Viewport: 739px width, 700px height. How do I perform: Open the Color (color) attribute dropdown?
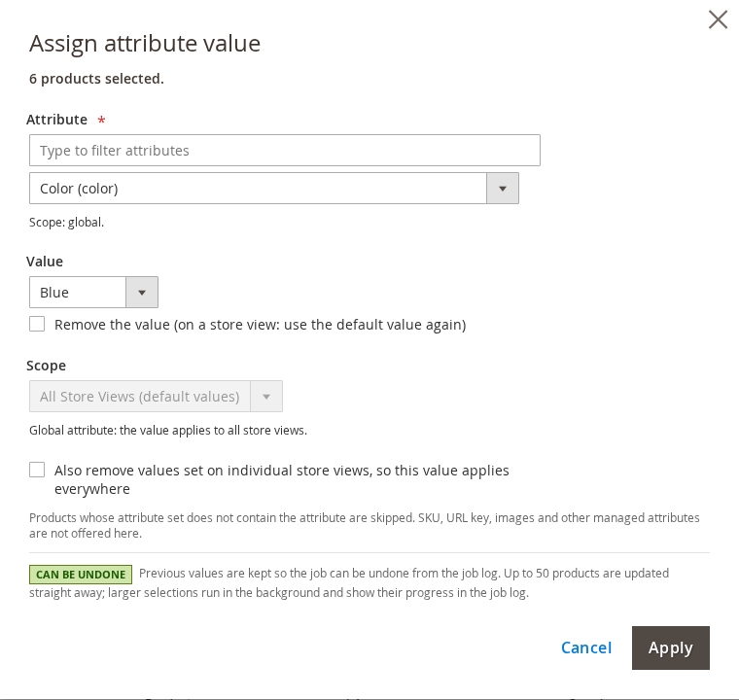(274, 188)
